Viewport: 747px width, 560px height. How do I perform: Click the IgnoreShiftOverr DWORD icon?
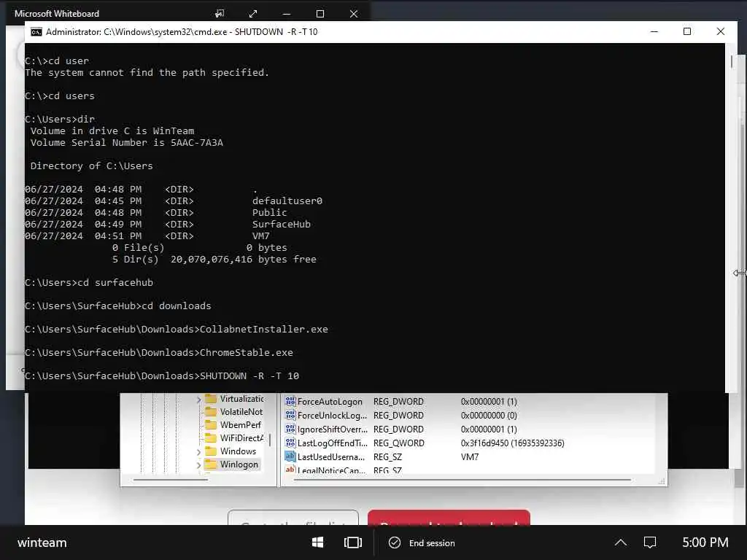[x=290, y=429]
